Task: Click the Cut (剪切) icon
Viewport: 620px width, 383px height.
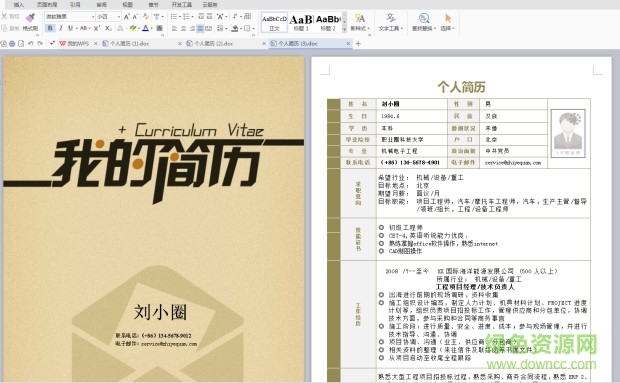Action: pyautogui.click(x=4, y=16)
